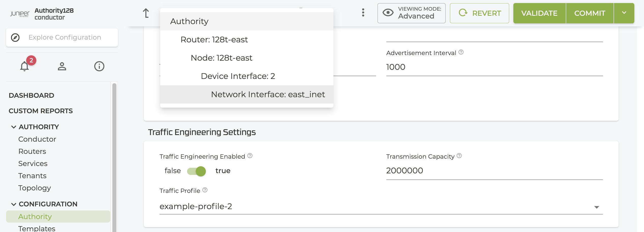
Task: Toggle the Traffic Engineering Enabled switch
Action: 196,171
